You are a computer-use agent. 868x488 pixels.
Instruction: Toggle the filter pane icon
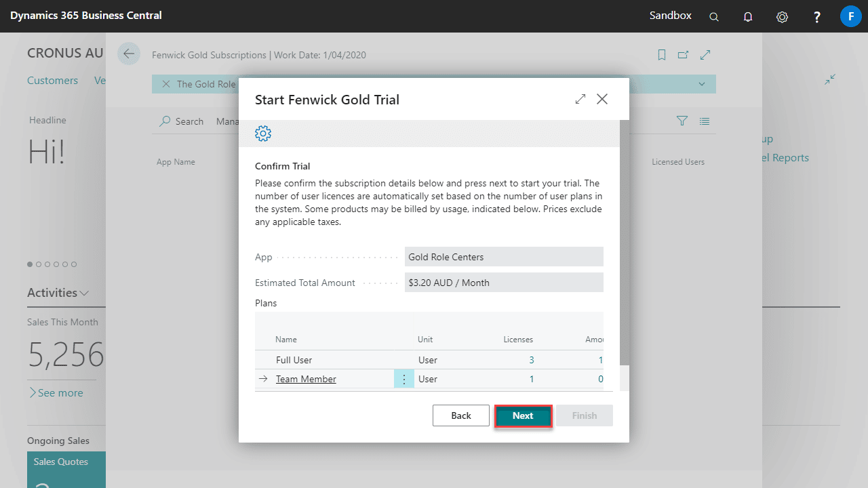(x=682, y=121)
